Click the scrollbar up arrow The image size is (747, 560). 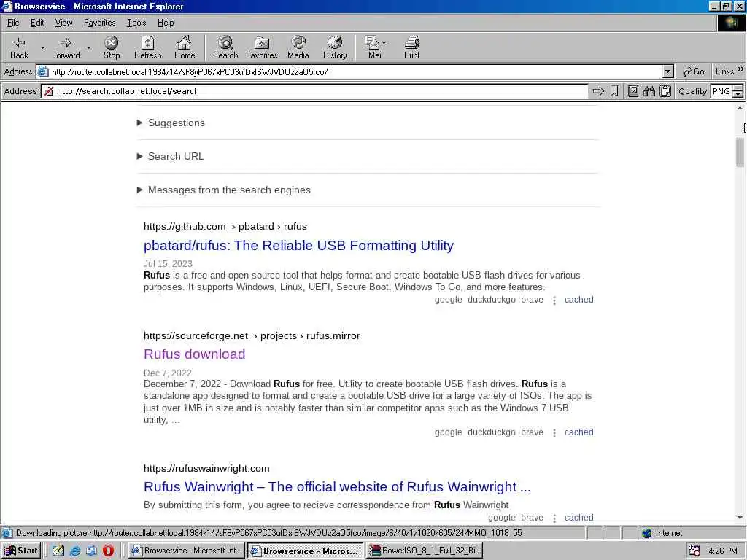(x=740, y=108)
